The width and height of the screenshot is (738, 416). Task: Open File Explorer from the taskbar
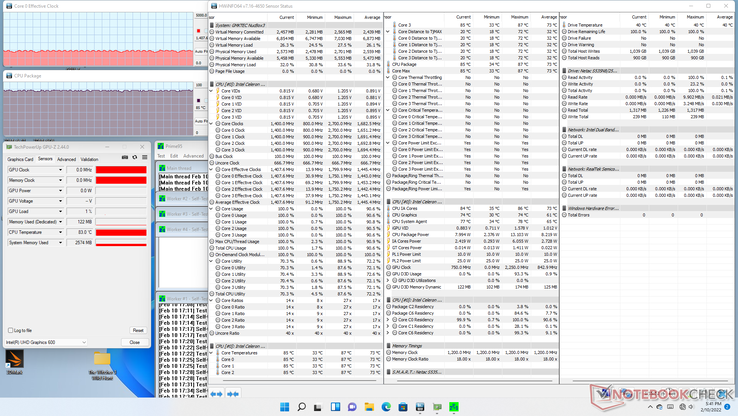coord(369,407)
